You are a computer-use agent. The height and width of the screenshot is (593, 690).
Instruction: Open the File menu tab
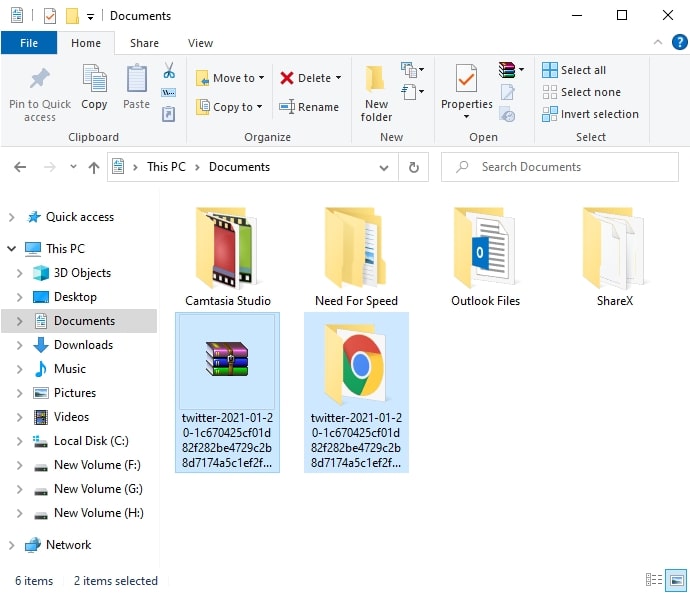[x=29, y=43]
